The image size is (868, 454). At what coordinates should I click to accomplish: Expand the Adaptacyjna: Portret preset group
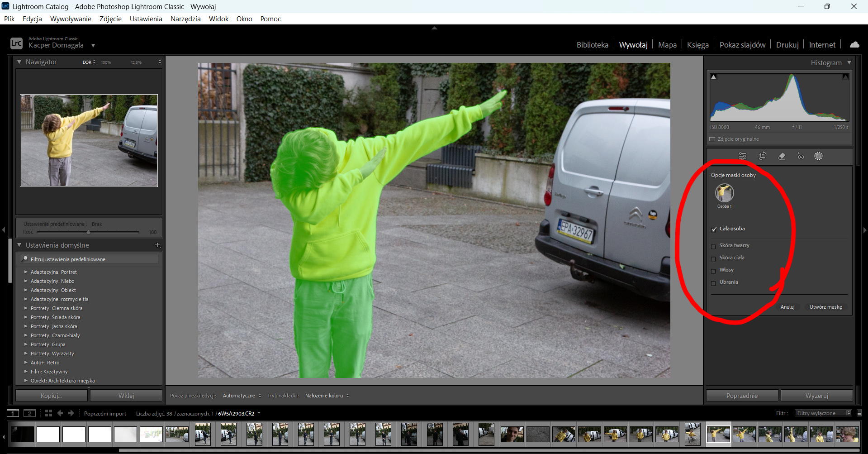(26, 272)
